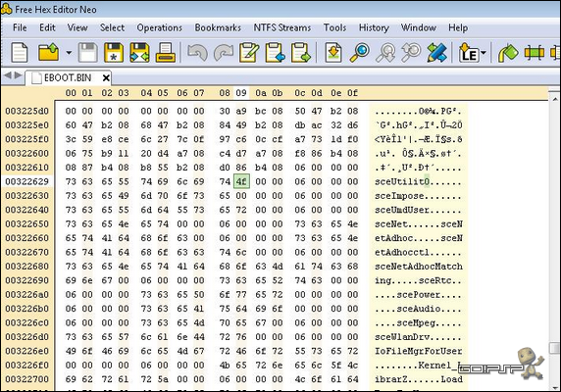The width and height of the screenshot is (561, 392).
Task: Click ASCII text IoFileMgrForUser
Action: 419,351
